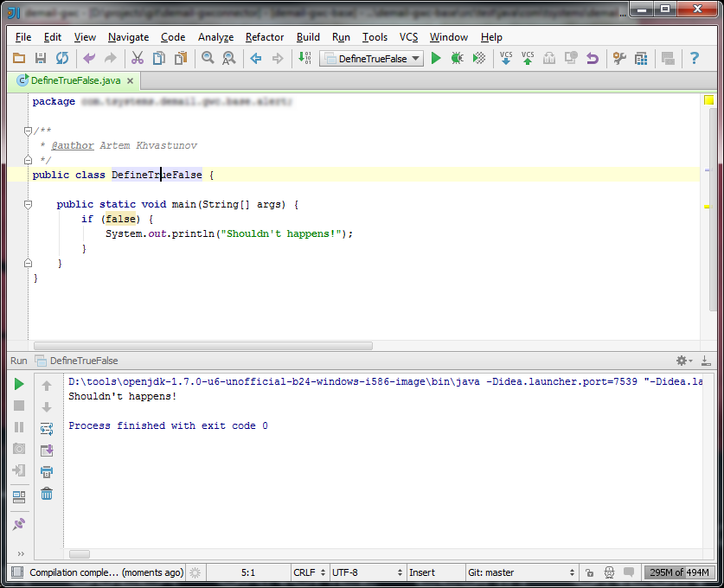Pin the Run tab with pin icon

pyautogui.click(x=19, y=524)
